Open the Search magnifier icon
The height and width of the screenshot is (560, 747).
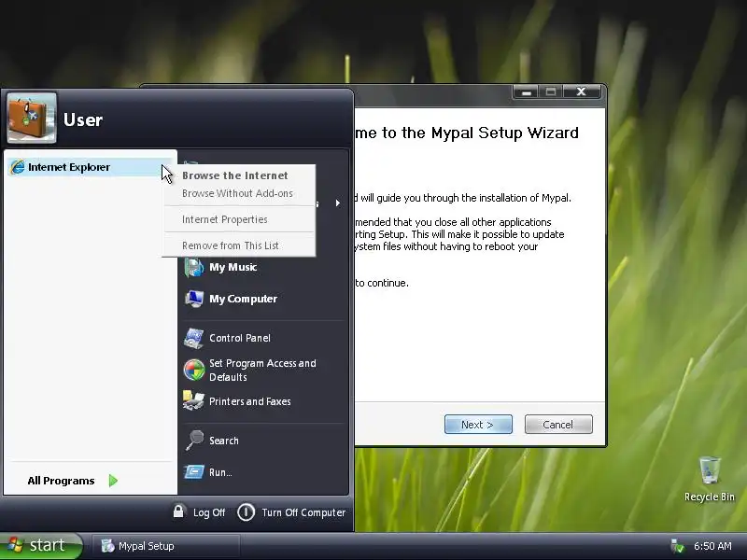pos(194,440)
